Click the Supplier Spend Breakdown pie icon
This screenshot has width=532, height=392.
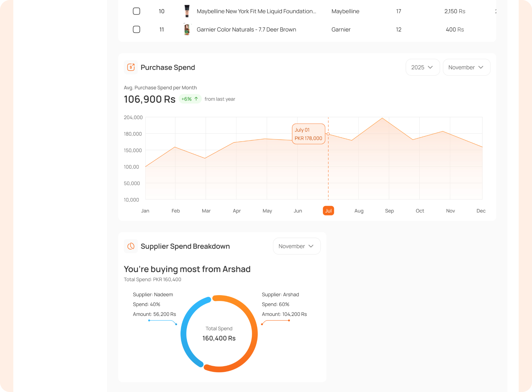[x=131, y=246]
